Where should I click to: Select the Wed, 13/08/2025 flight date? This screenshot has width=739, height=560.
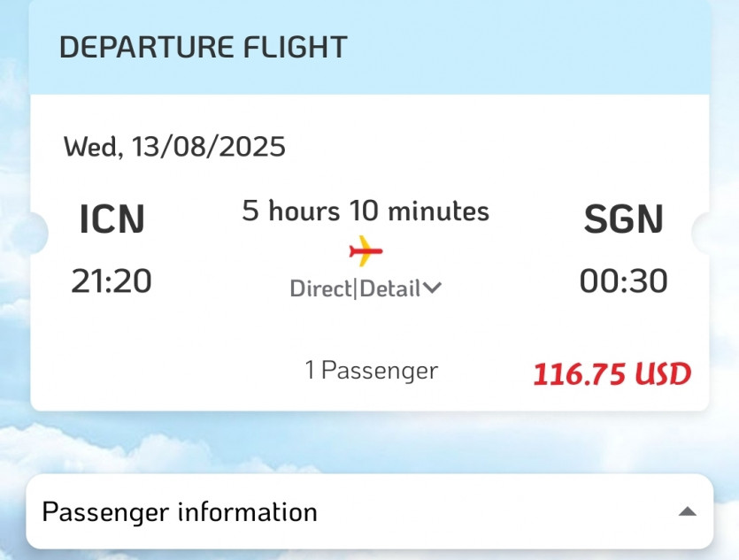[x=174, y=146]
